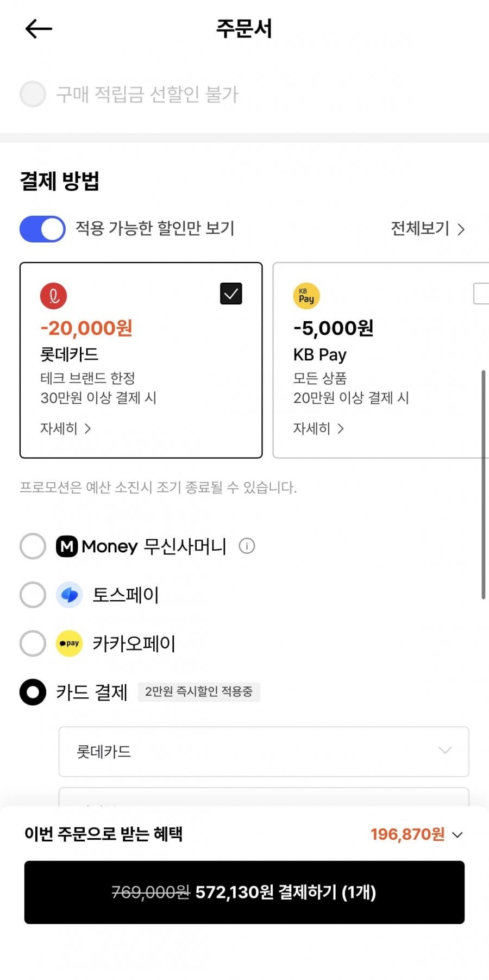Tap the Kakao Pay yellow logo
Image resolution: width=489 pixels, height=980 pixels.
pyautogui.click(x=70, y=644)
